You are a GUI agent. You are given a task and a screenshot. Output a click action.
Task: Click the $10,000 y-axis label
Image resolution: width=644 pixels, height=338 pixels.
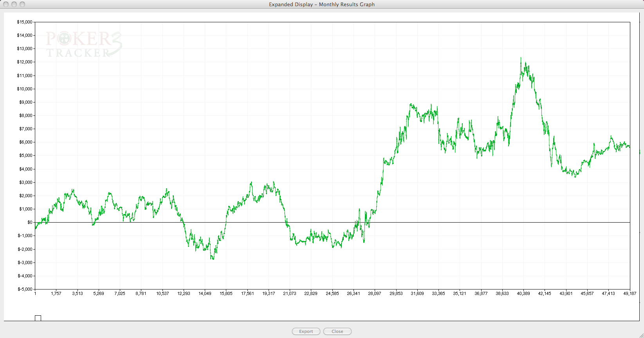(x=25, y=89)
